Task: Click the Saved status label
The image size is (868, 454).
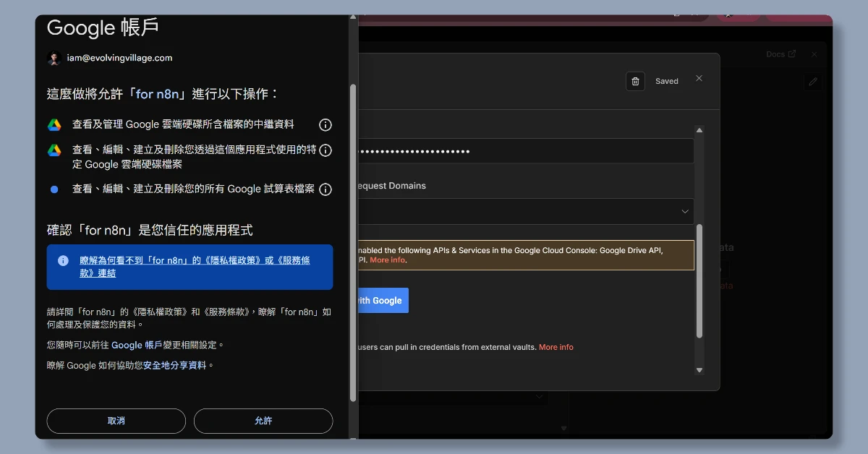Action: coord(667,81)
